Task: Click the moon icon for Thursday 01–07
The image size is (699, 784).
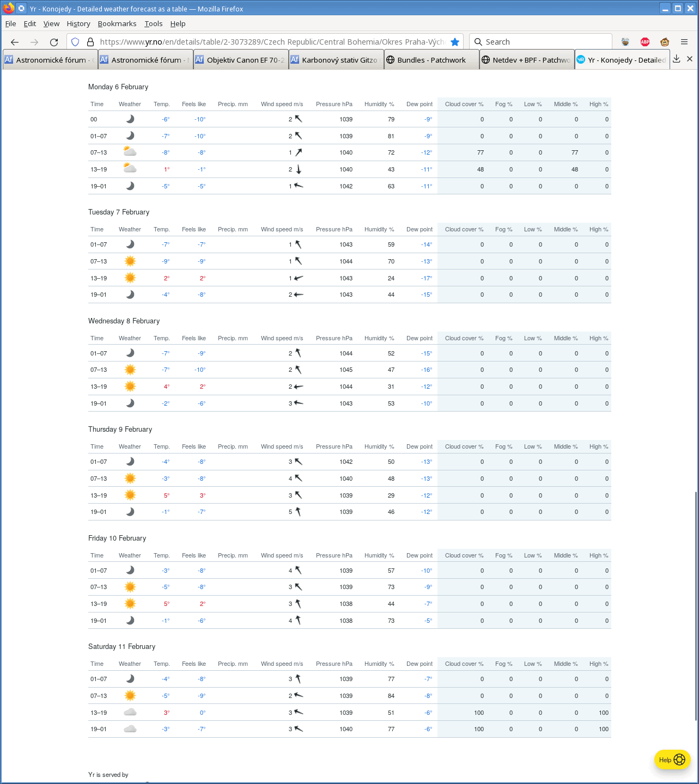Action: pos(130,462)
